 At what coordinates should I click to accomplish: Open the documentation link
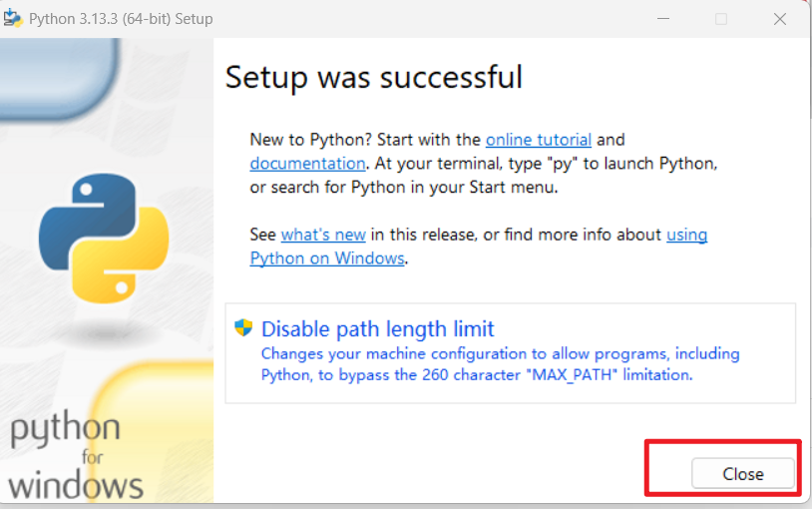tap(307, 164)
